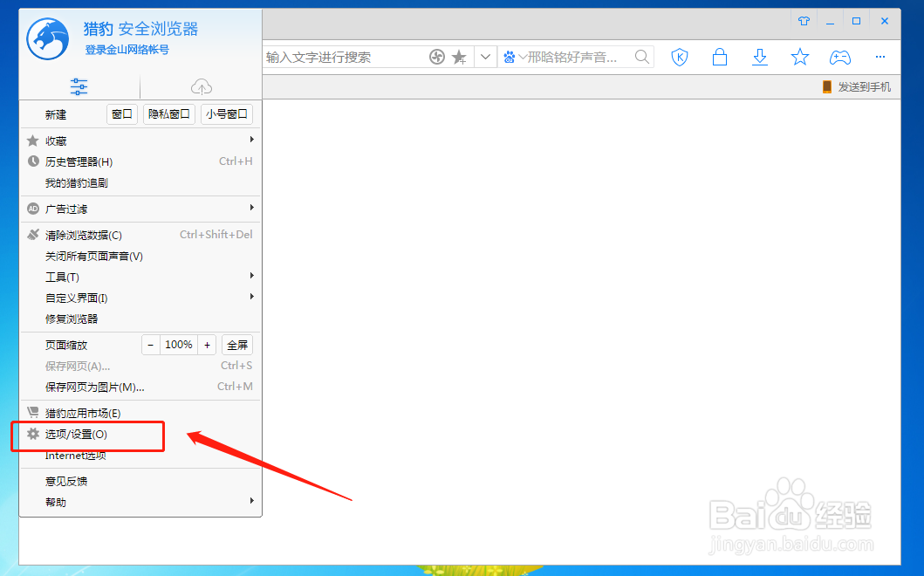Click the login Kingsoft account link
Screen dimensions: 924x576
tap(127, 50)
